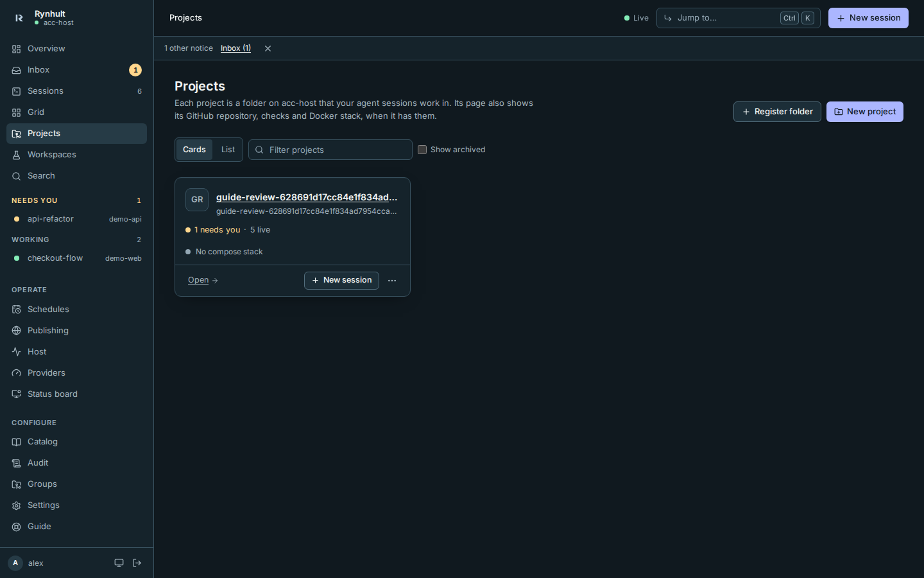
Task: Toggle the Show archived checkbox
Action: [422, 150]
